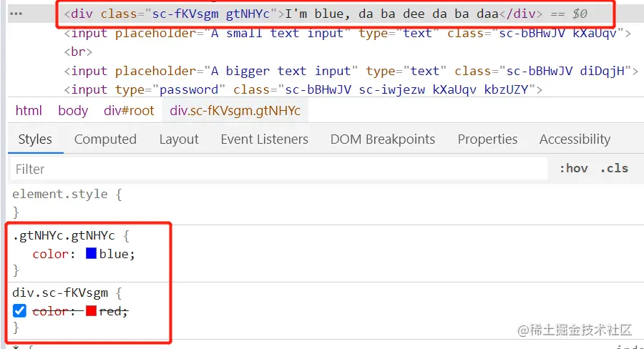Select div.sc-fKVsgm.gtNHYc breadcrumb item
The image size is (644, 349).
tap(235, 110)
